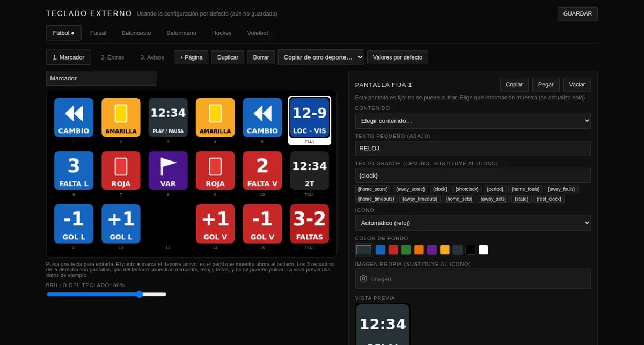Switch to the Balonmano sport tab
This screenshot has height=345, width=644.
click(x=181, y=33)
